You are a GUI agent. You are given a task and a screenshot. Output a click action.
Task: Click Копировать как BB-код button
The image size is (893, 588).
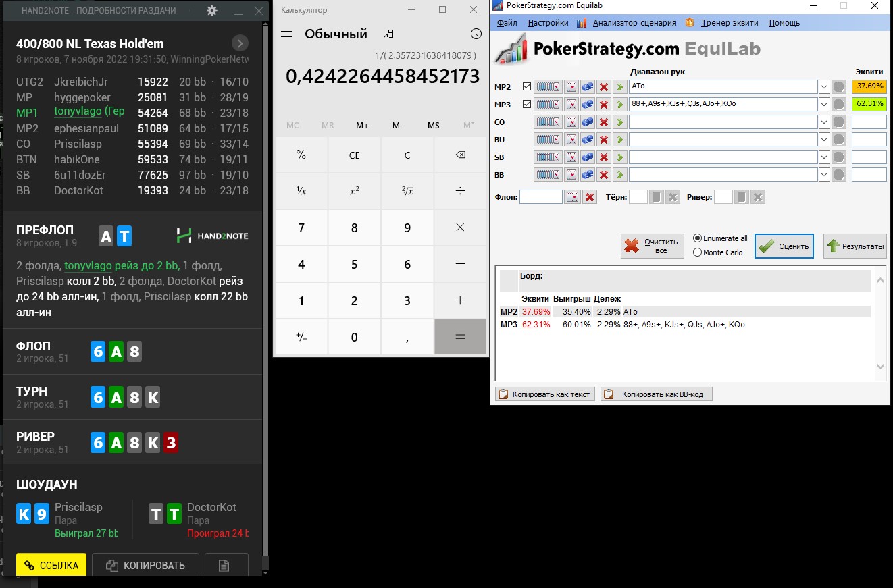tap(657, 394)
